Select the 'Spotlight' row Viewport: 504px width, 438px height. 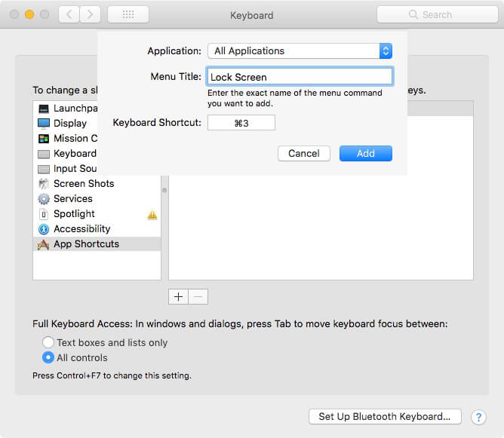[x=97, y=214]
